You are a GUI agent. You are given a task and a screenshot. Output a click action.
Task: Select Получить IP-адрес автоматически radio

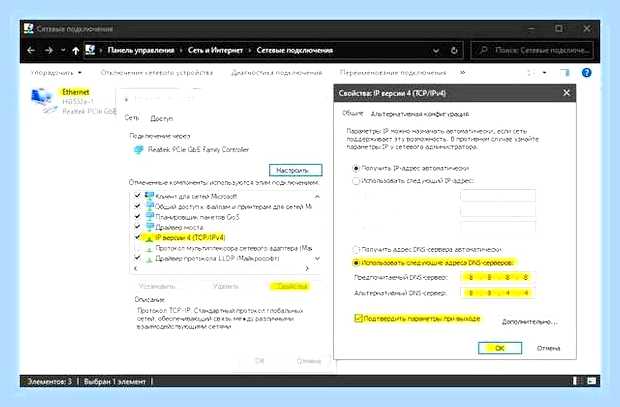click(x=356, y=168)
